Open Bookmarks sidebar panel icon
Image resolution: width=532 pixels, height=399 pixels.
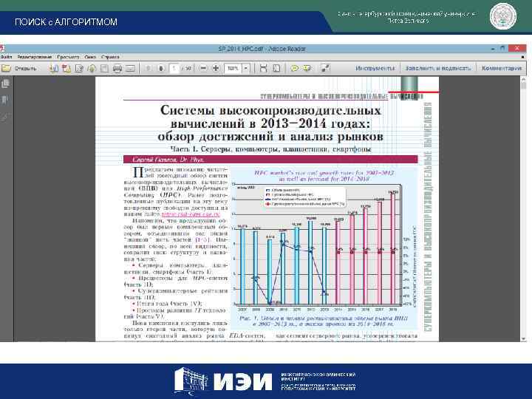click(5, 100)
